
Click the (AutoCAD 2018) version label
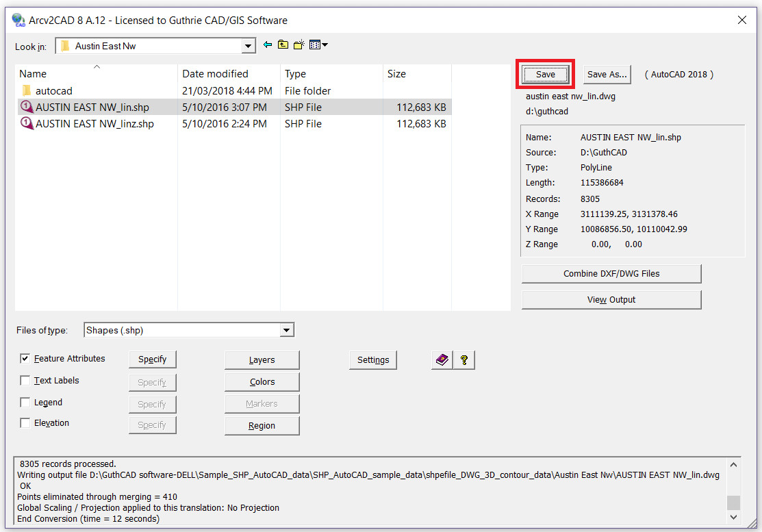679,75
